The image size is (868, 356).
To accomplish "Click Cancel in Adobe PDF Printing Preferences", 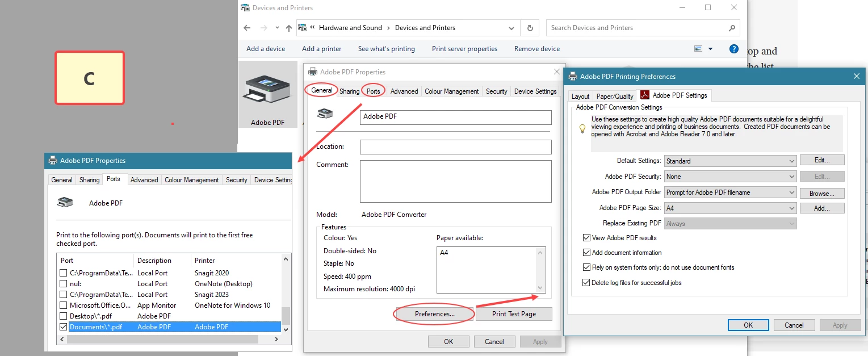I will pos(794,325).
